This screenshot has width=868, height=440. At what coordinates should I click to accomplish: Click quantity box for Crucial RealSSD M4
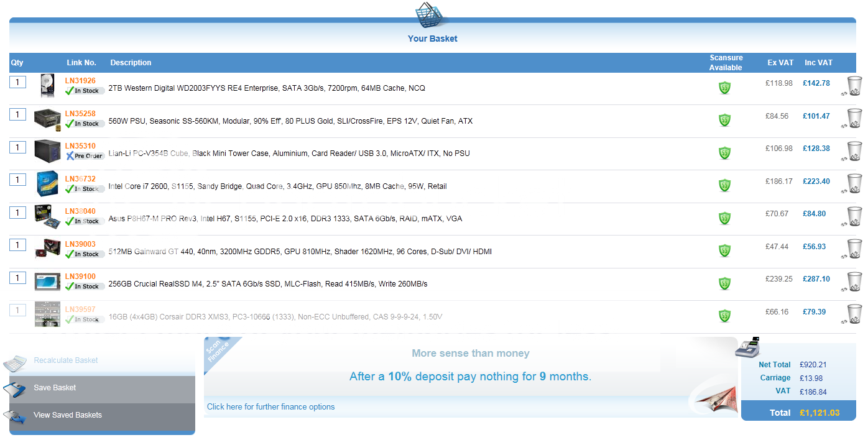pyautogui.click(x=17, y=278)
